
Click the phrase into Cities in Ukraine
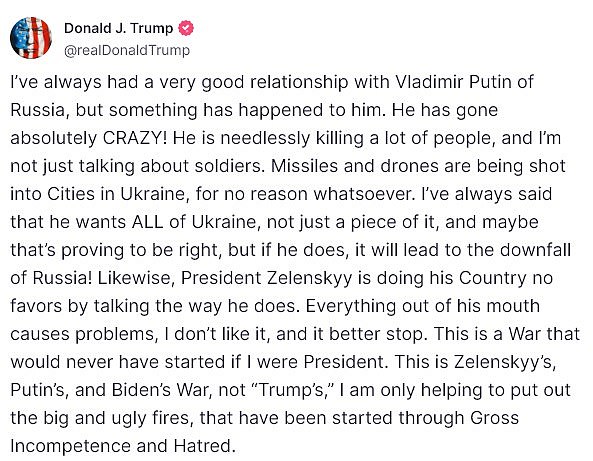pyautogui.click(x=98, y=194)
